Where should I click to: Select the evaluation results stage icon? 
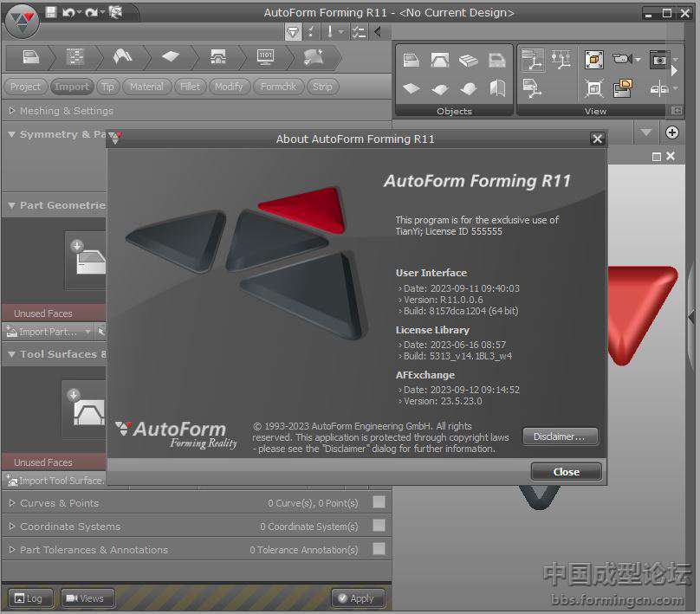(314, 57)
